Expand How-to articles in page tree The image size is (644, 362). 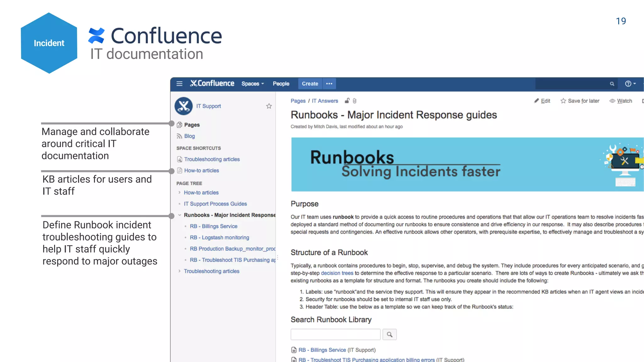tap(179, 192)
